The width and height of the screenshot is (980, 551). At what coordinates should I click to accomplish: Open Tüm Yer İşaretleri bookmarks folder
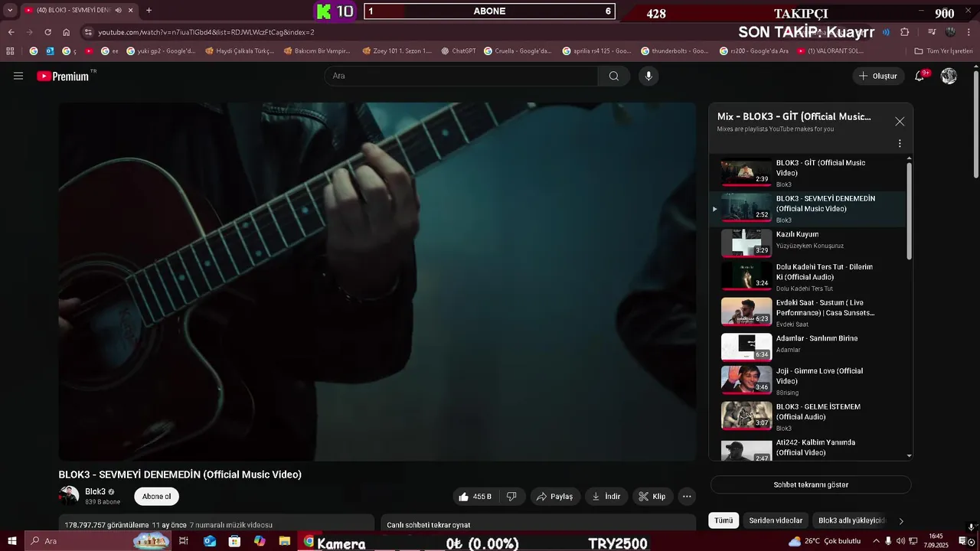(x=944, y=51)
